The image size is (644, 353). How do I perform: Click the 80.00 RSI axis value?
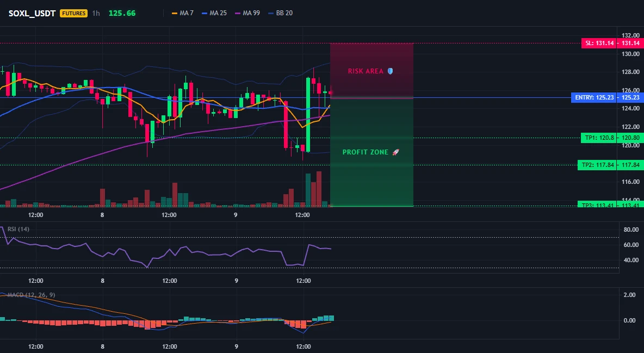point(631,230)
